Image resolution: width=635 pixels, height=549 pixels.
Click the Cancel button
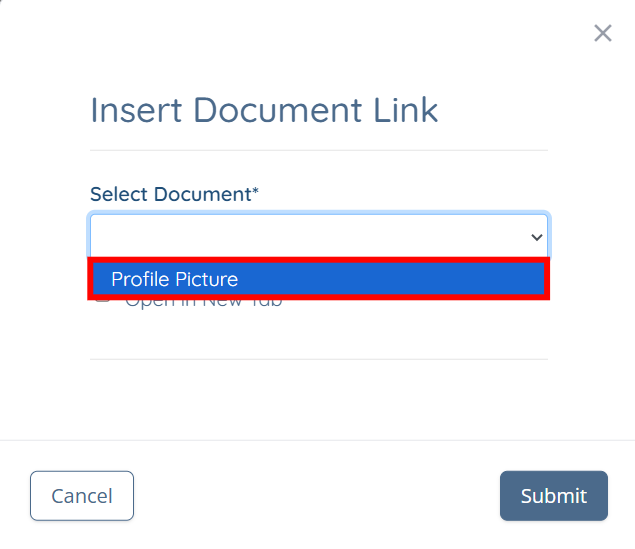pos(82,496)
